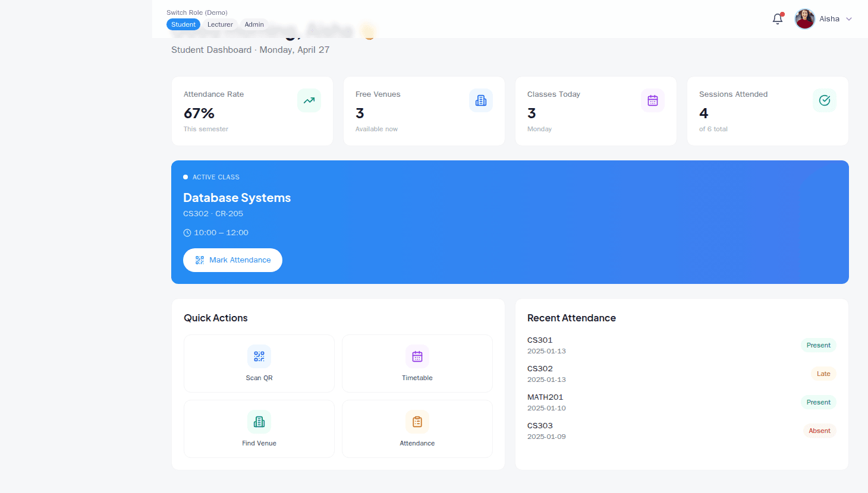The image size is (868, 493).
Task: Click the Late badge for CS302
Action: point(823,374)
